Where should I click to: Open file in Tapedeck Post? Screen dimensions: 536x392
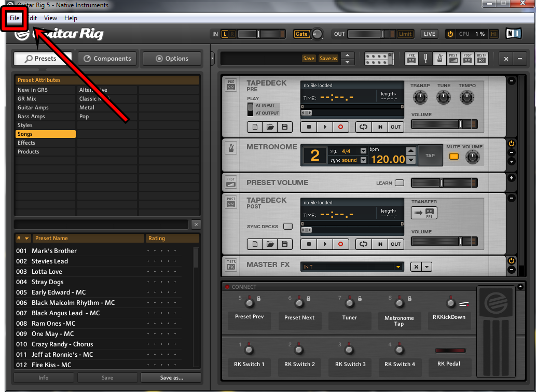(x=270, y=244)
